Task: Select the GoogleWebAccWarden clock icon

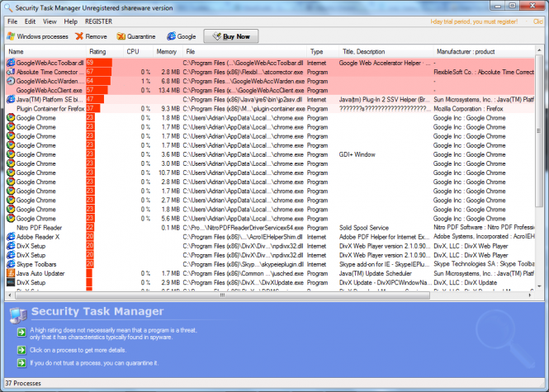Action: click(x=11, y=81)
